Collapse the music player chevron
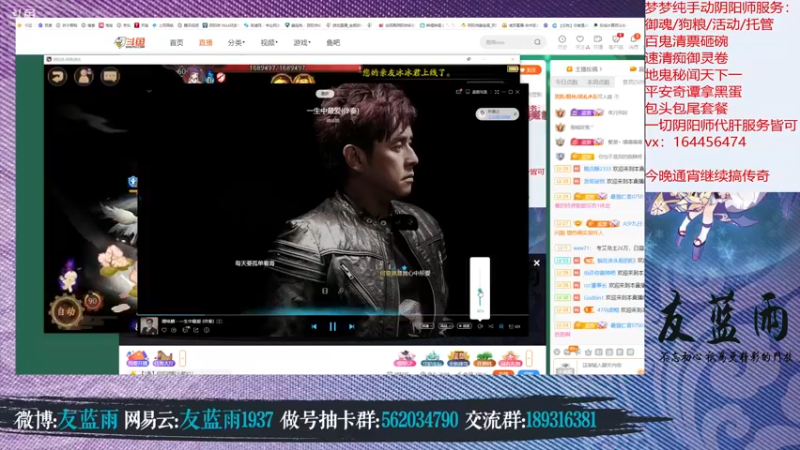This screenshot has height=450, width=800. click(x=149, y=91)
